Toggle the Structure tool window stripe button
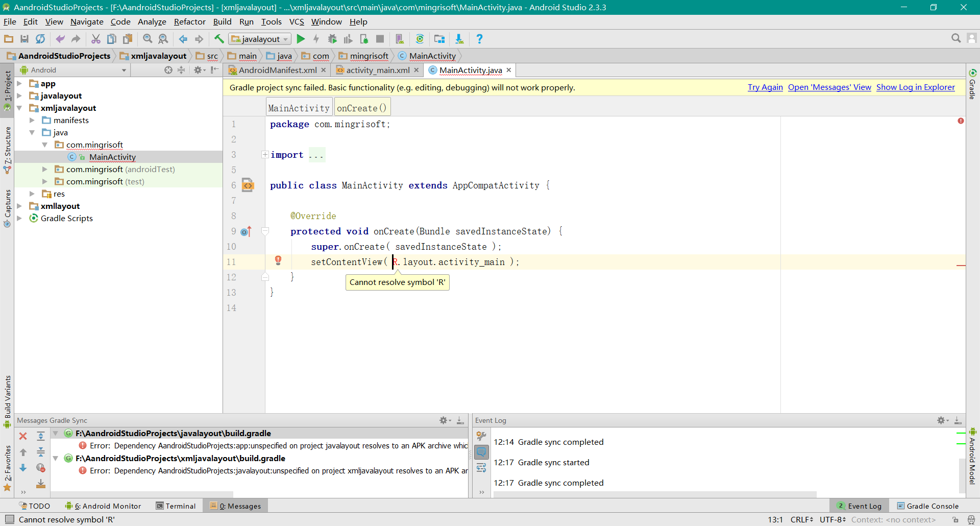The image size is (980, 526). 7,150
